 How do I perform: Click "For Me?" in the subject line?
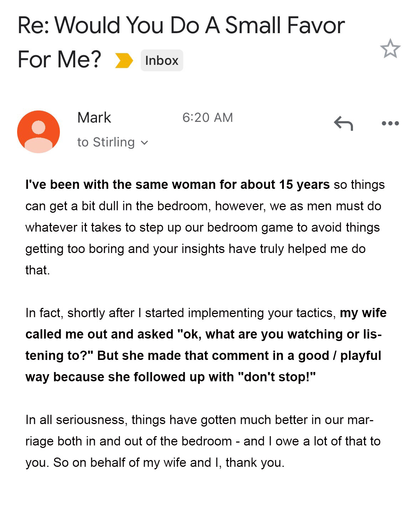tap(60, 59)
